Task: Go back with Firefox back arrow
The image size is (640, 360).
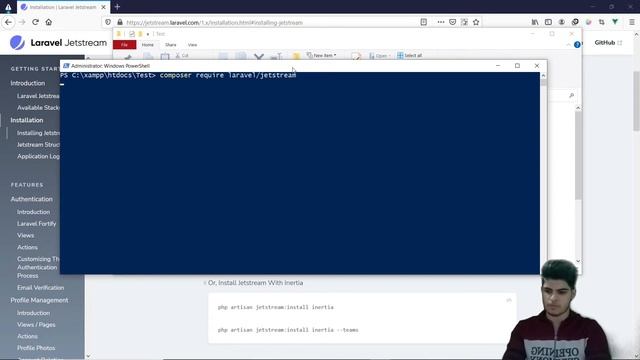Action: coord(9,22)
